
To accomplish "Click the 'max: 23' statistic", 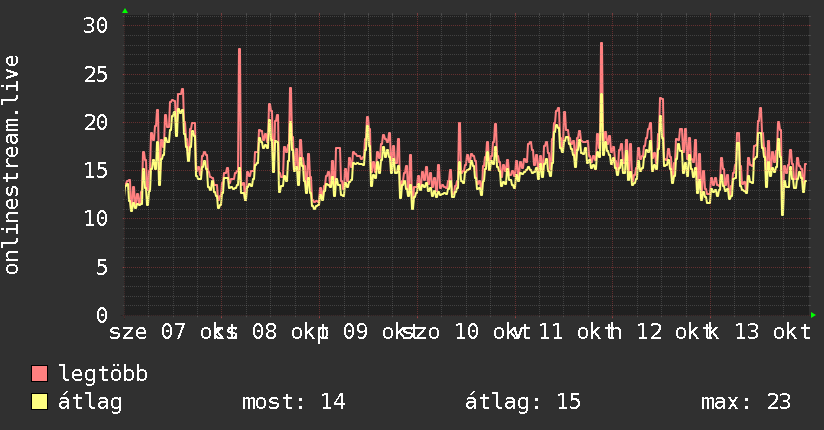I will (x=746, y=402).
